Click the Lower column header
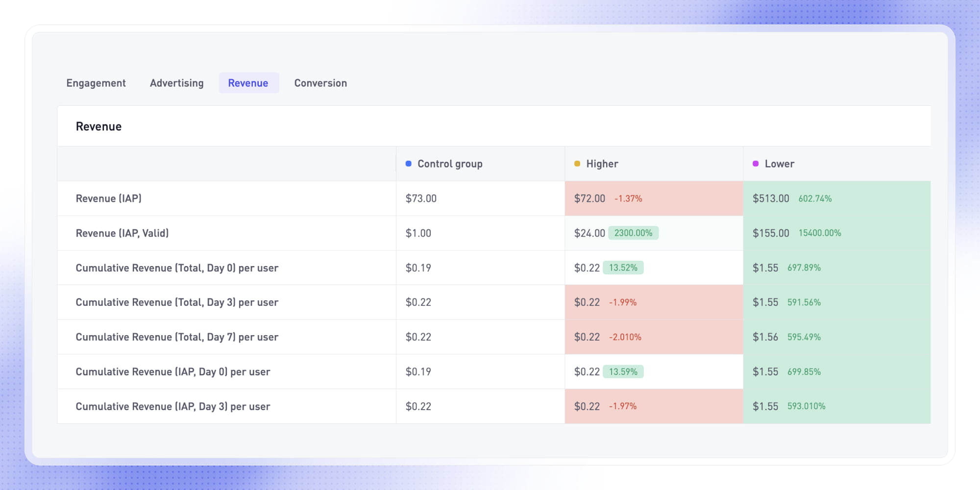980x490 pixels. click(780, 163)
